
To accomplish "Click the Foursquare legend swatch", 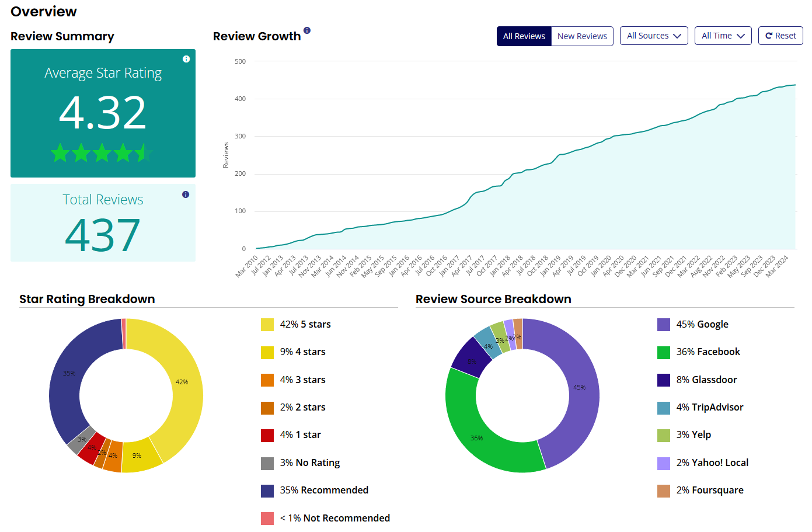I will coord(664,491).
